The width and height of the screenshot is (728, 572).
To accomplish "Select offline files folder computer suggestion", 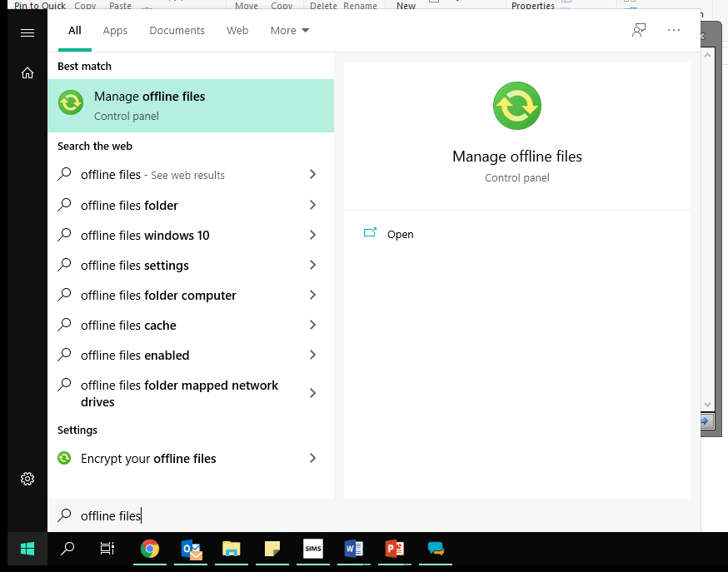I will point(191,295).
